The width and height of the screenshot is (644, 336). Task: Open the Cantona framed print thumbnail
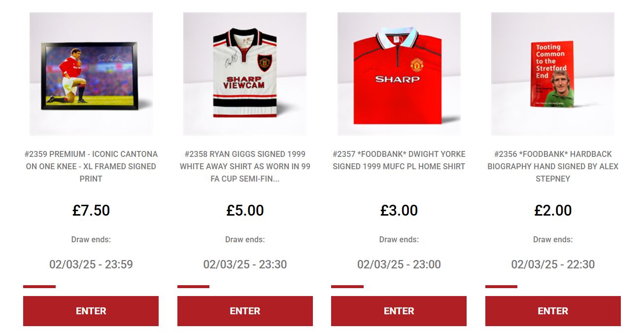coord(91,74)
